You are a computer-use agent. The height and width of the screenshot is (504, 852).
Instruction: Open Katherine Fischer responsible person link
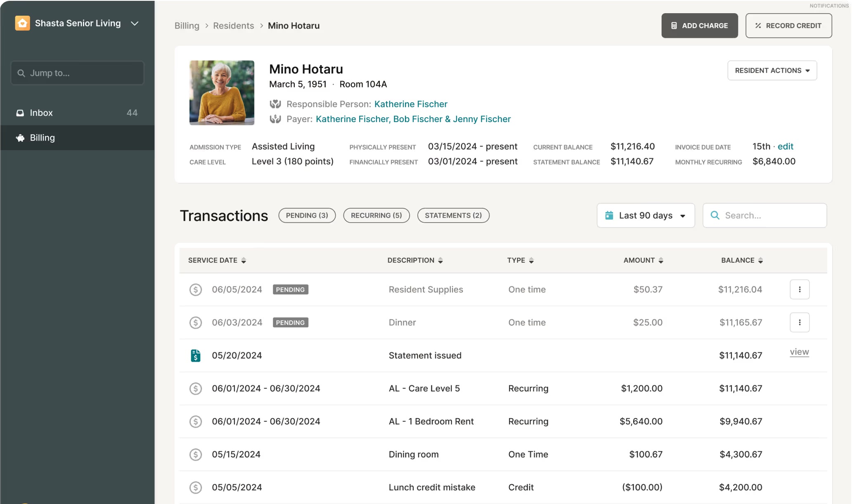click(410, 104)
